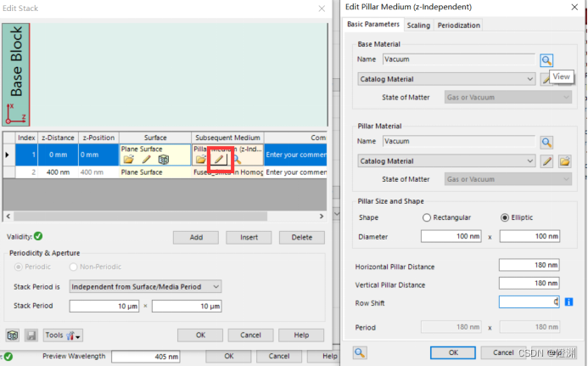588x366 pixels.
Task: Expand Base Material Catalog Material dropdown
Action: [x=446, y=79]
